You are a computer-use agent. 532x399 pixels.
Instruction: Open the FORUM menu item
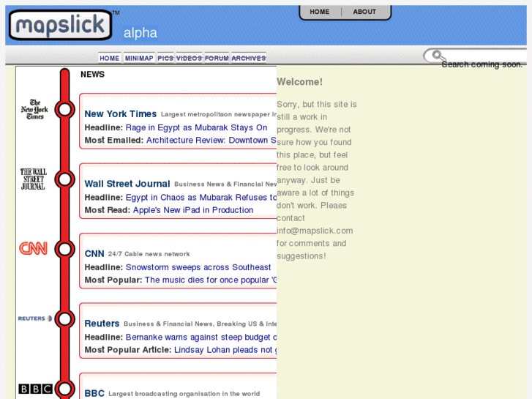pos(217,58)
